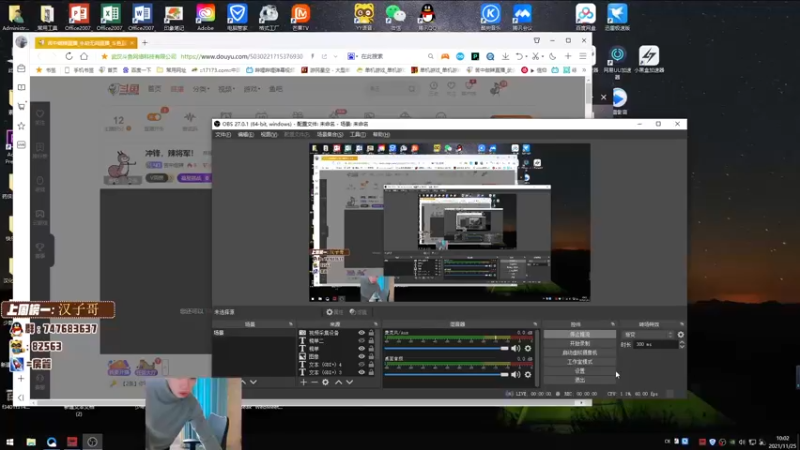
Task: Expand the Controls dock pop-out icon
Action: pyautogui.click(x=613, y=324)
